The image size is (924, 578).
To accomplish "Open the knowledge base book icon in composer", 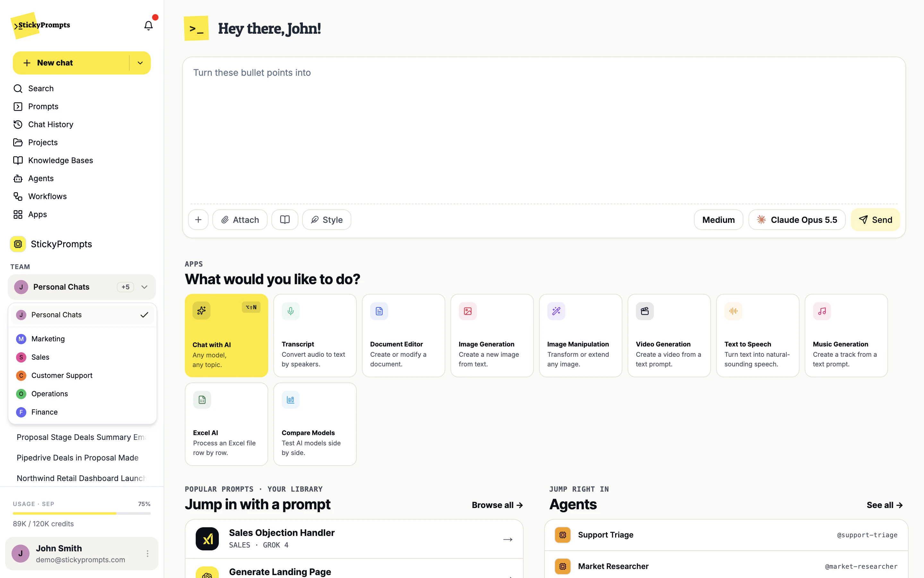I will click(x=285, y=220).
